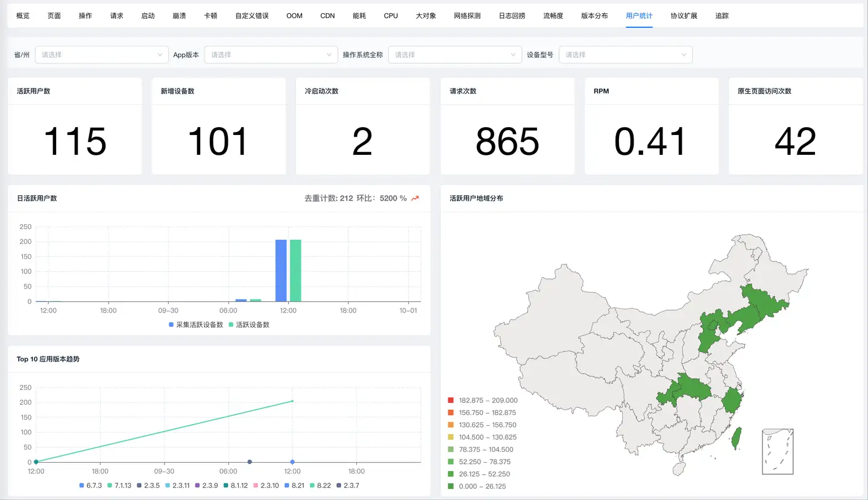The width and height of the screenshot is (868, 500).
Task: Hide version 2.3.7 legend entry
Action: click(347, 486)
